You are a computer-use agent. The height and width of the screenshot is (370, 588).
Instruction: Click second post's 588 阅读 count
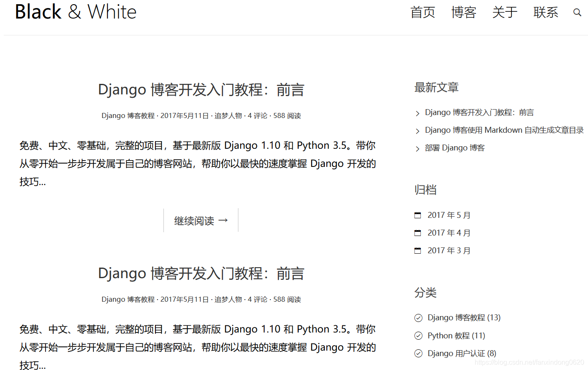click(x=287, y=300)
